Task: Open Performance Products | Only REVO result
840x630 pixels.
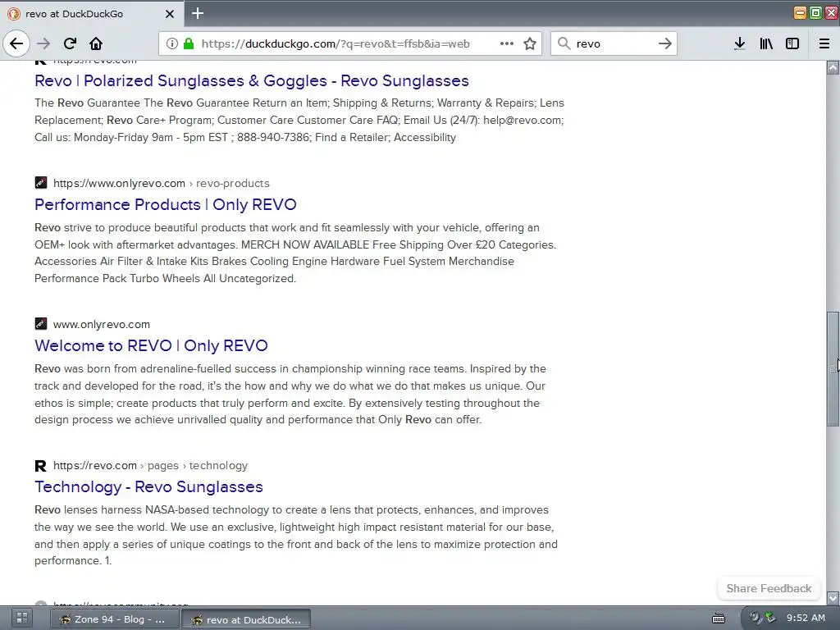Action: coord(165,204)
